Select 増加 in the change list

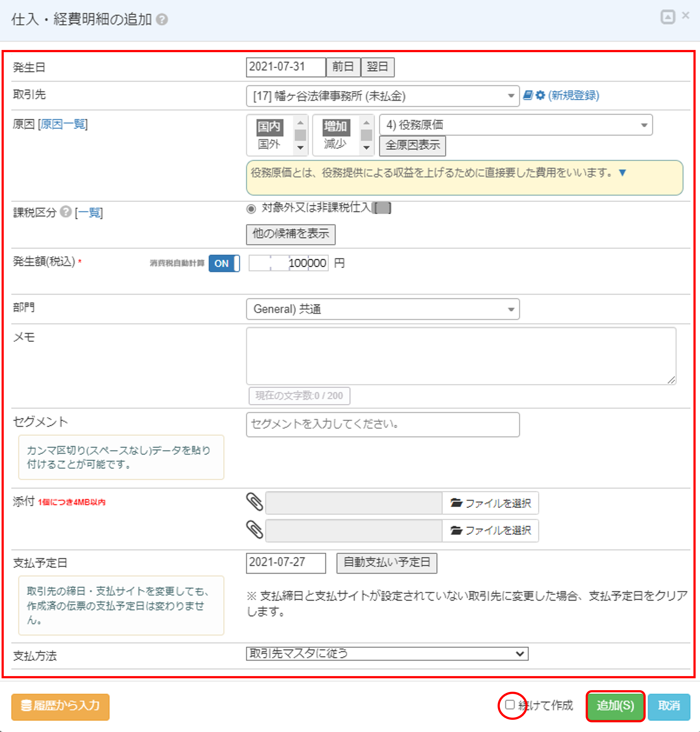click(x=336, y=127)
